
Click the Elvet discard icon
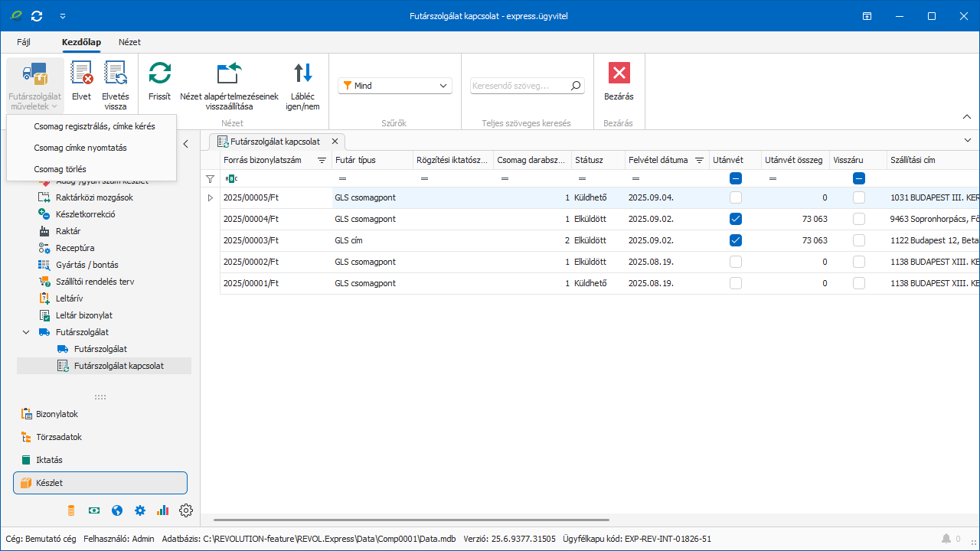click(x=81, y=74)
